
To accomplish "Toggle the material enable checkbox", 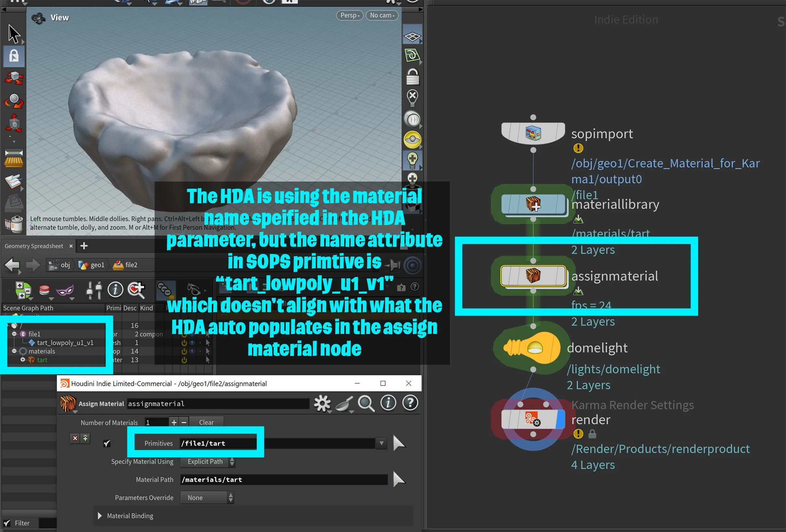I will [x=107, y=443].
